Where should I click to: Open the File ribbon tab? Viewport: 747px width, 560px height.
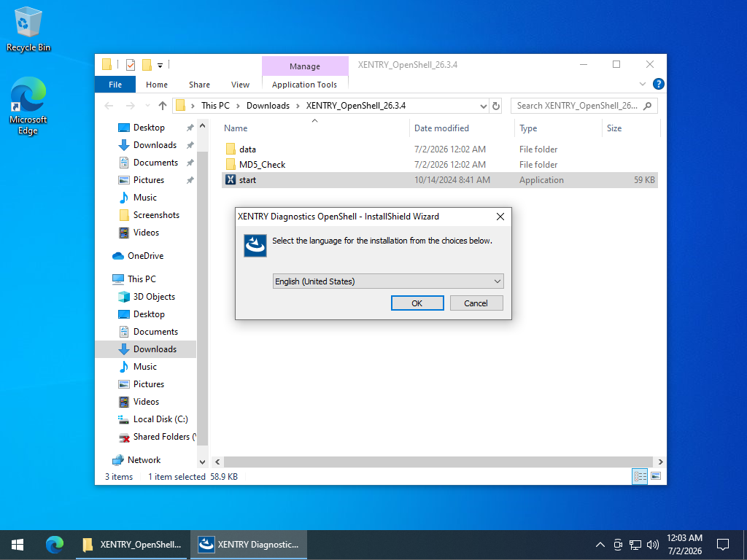115,85
